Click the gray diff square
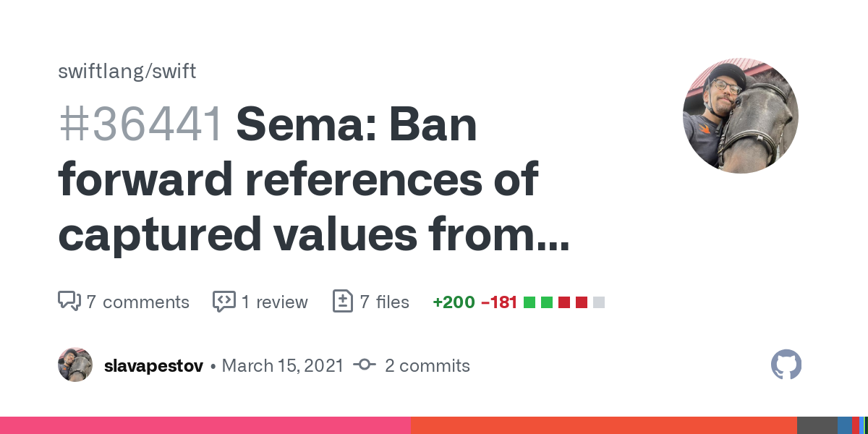Screen dimensions: 868x434 (599, 302)
